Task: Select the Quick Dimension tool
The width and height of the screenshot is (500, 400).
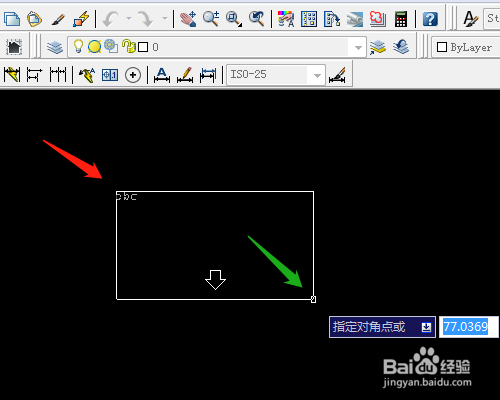Action: pyautogui.click(x=12, y=74)
